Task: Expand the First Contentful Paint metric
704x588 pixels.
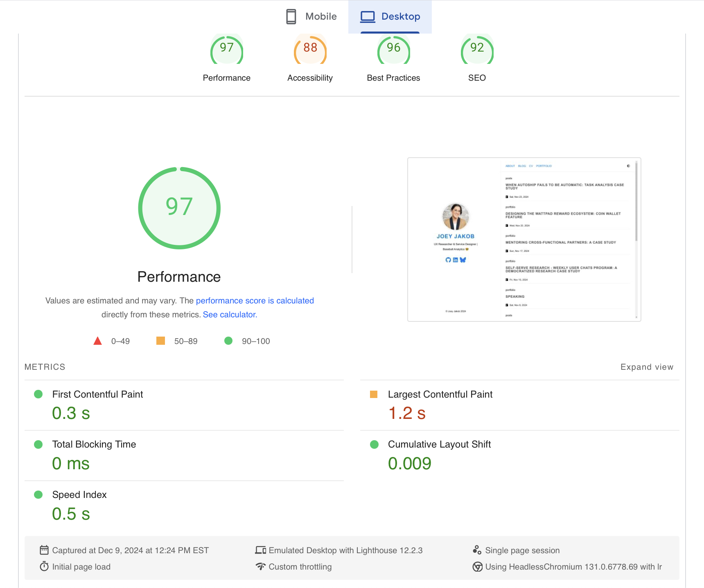Action: (97, 394)
